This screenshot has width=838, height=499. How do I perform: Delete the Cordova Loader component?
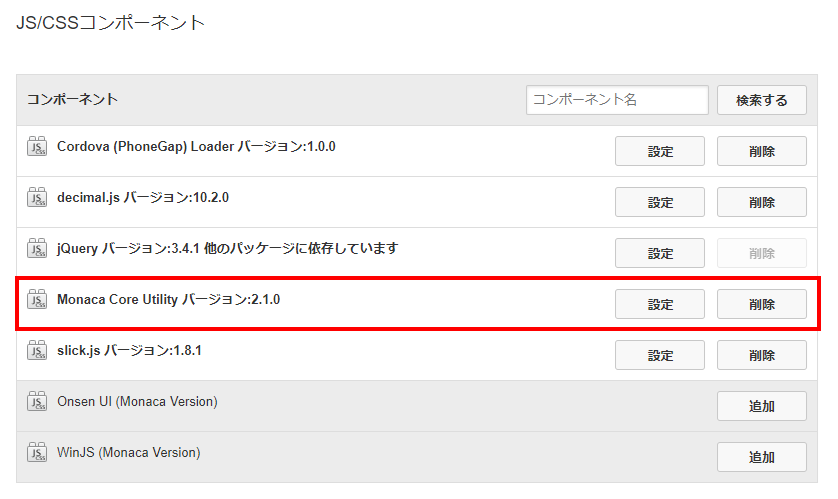point(762,151)
